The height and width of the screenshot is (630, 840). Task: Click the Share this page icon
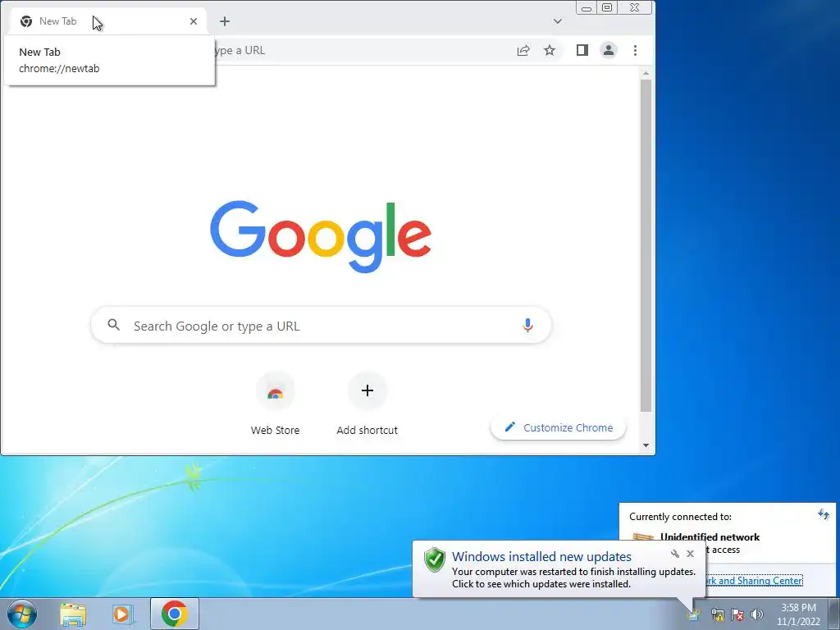[x=523, y=50]
